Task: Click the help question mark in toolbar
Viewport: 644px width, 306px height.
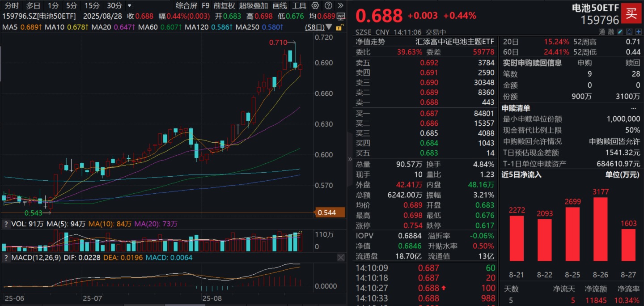Action: click(x=328, y=6)
